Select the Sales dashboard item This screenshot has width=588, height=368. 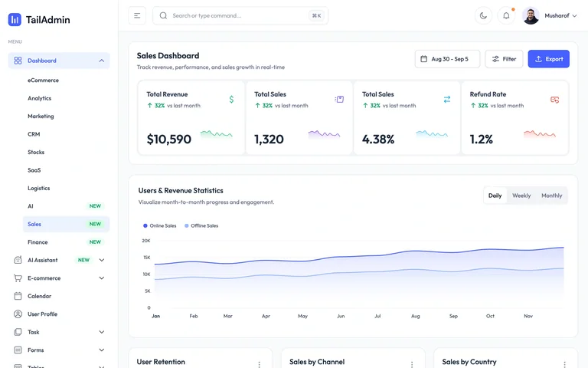pyautogui.click(x=67, y=224)
